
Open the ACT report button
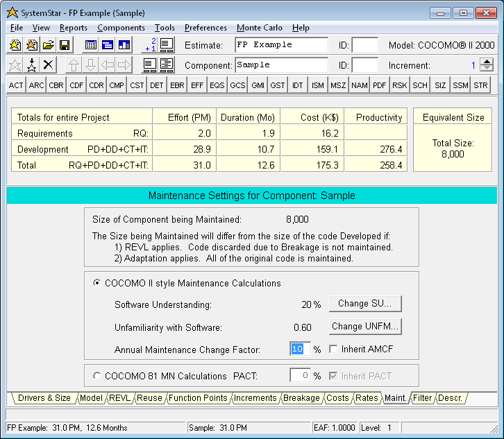pyautogui.click(x=16, y=85)
